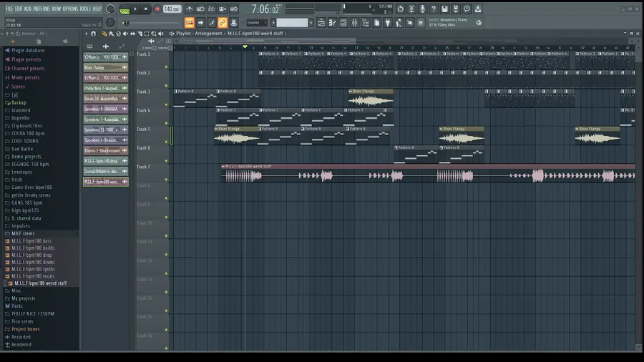
Task: Click the speech bubble icon in toolbar
Action: tap(467, 9)
